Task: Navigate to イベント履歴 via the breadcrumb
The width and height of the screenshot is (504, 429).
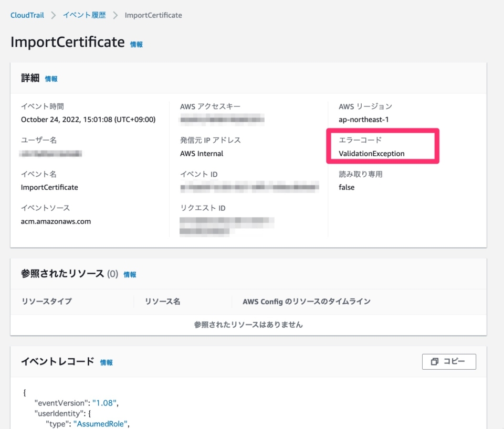Action: pyautogui.click(x=84, y=15)
